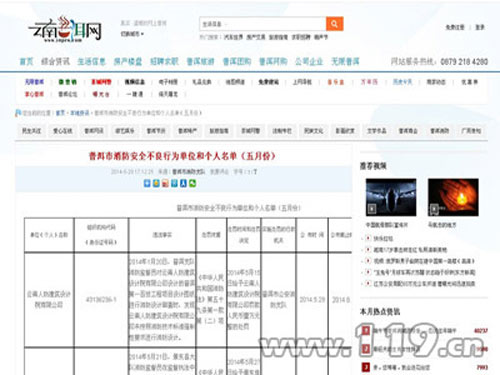This screenshot has height=375, width=500.
Task: Open the 首页 main navigation item
Action: [26, 62]
